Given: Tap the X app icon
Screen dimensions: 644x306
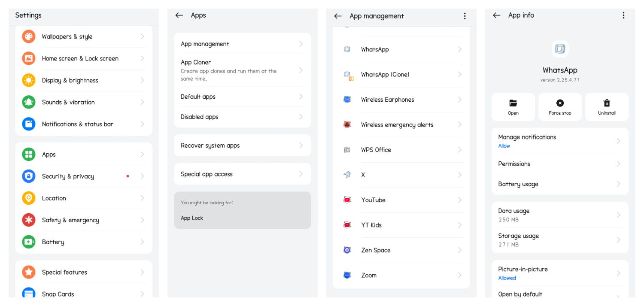Looking at the screenshot, I should point(347,175).
